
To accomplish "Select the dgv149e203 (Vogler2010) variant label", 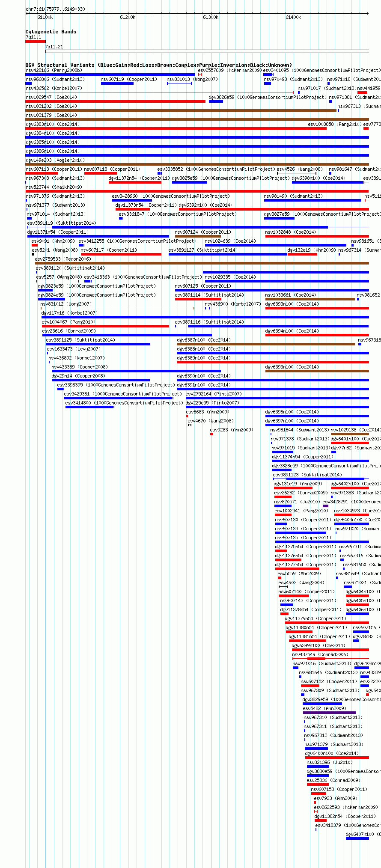I will tap(55, 160).
